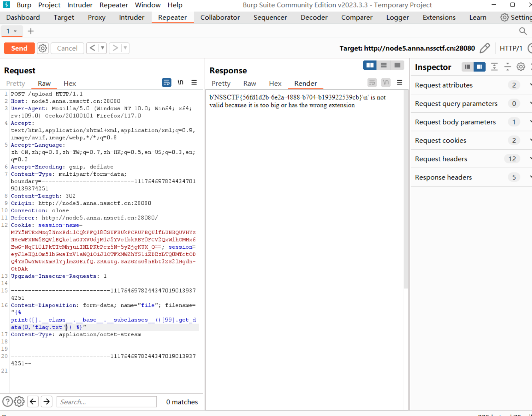Switch to the Collaborator tab
Screen dimensions: 532x416
click(220, 17)
